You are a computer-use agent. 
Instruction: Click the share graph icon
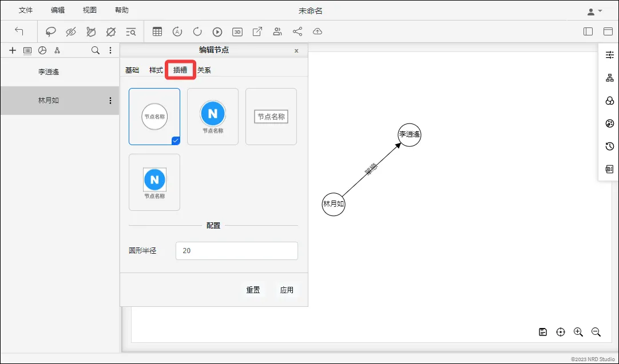tap(297, 31)
